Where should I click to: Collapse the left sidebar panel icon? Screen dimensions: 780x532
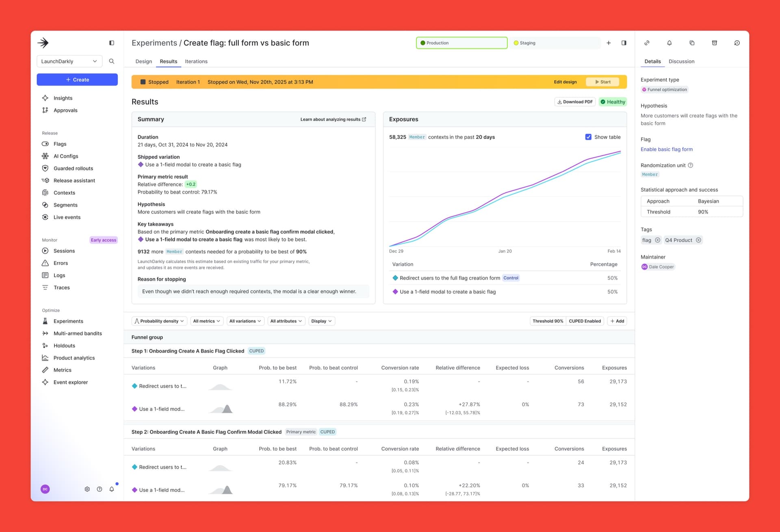(x=112, y=43)
